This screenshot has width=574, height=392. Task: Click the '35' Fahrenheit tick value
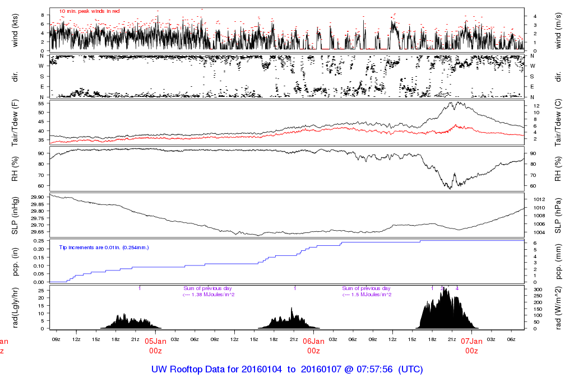pyautogui.click(x=41, y=140)
